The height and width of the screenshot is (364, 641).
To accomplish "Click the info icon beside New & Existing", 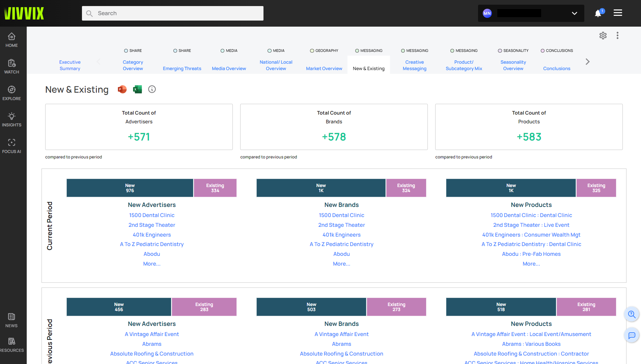I will pyautogui.click(x=152, y=89).
